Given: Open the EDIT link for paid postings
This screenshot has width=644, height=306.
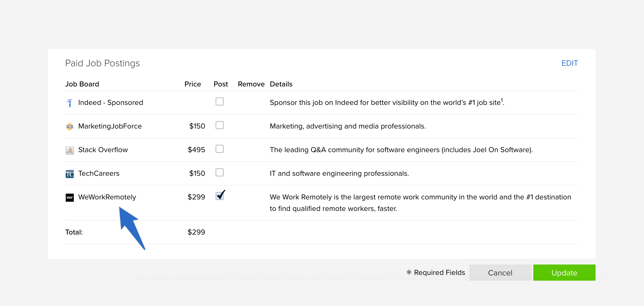Looking at the screenshot, I should [x=570, y=63].
